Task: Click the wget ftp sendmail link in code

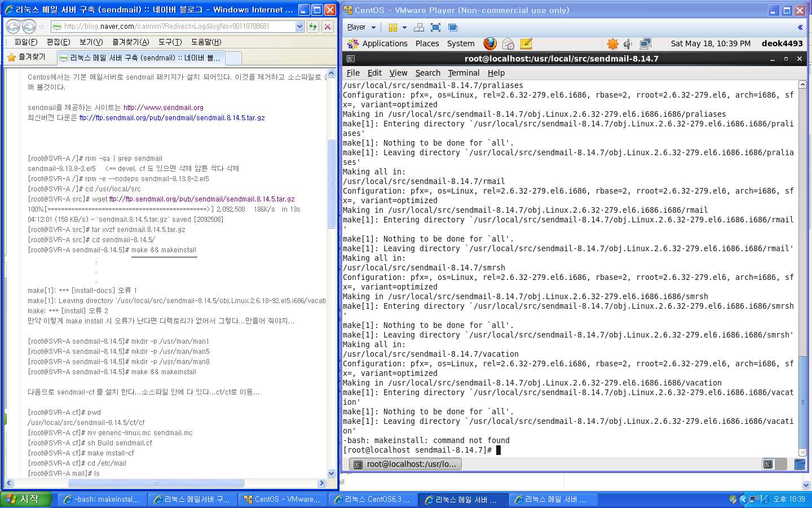Action: click(202, 199)
